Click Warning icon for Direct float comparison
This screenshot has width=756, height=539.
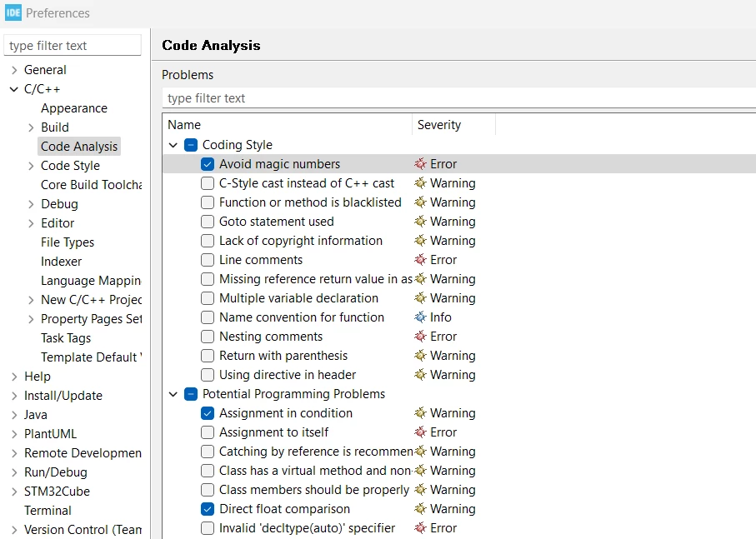420,509
